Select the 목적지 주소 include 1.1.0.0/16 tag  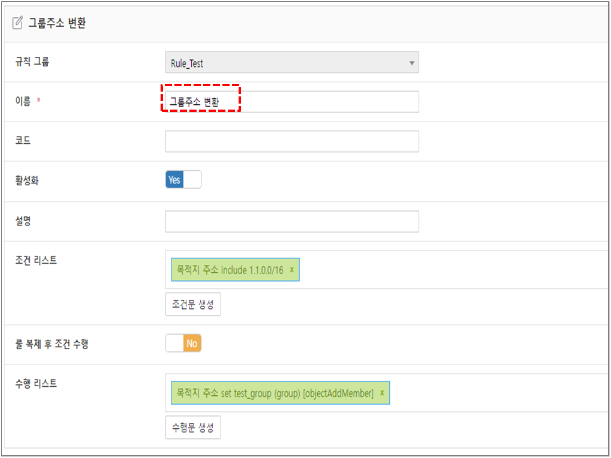pos(235,269)
